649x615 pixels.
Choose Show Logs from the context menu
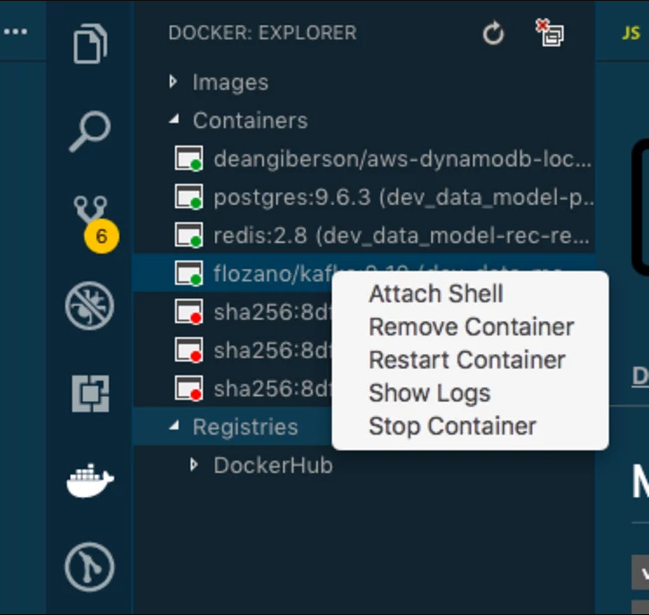point(429,393)
